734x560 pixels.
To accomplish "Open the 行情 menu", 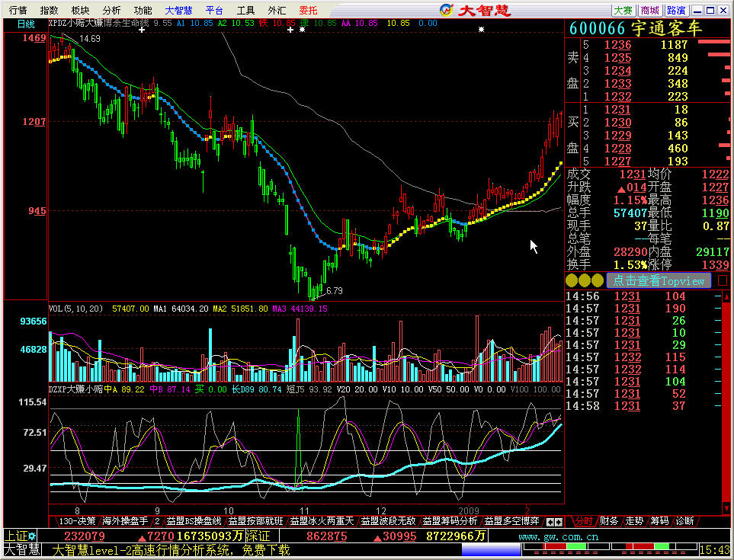I will [18, 11].
